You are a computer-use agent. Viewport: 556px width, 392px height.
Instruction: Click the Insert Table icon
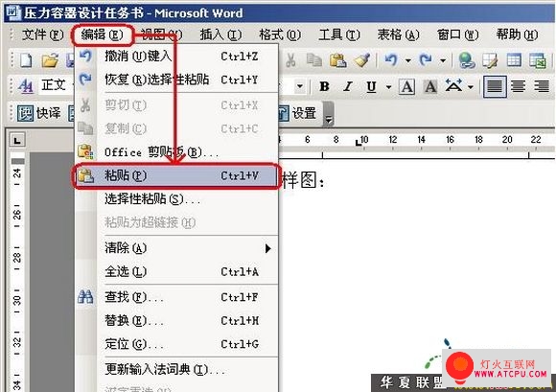[x=514, y=60]
